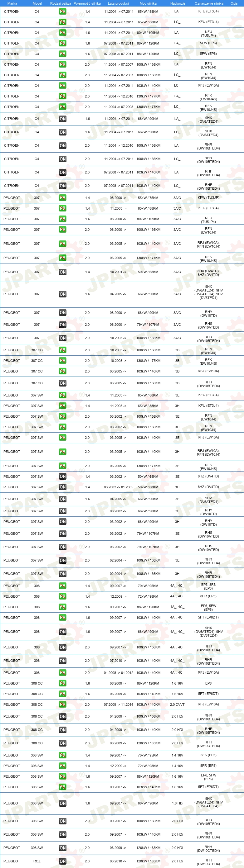The width and height of the screenshot is (244, 868).
Task: Click the KFW (TU3JP) engine code cell
Action: coord(208,197)
